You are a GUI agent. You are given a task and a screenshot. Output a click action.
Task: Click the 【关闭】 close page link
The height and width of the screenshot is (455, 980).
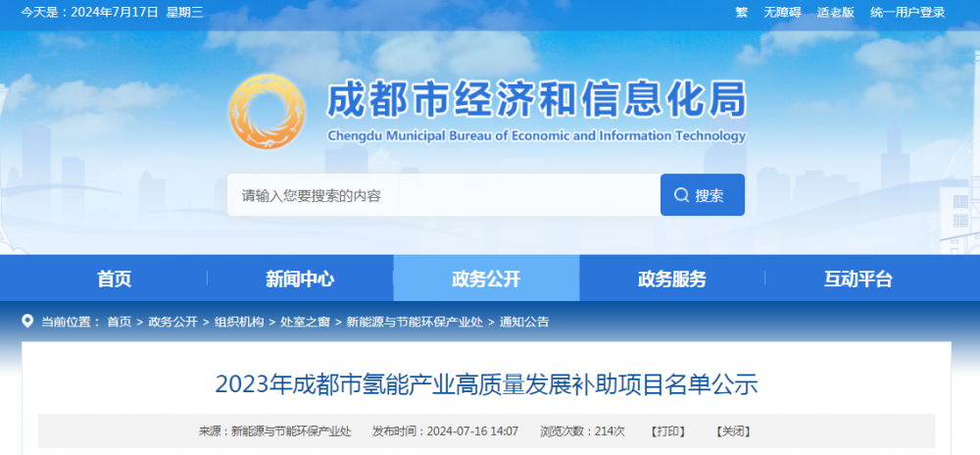[734, 431]
